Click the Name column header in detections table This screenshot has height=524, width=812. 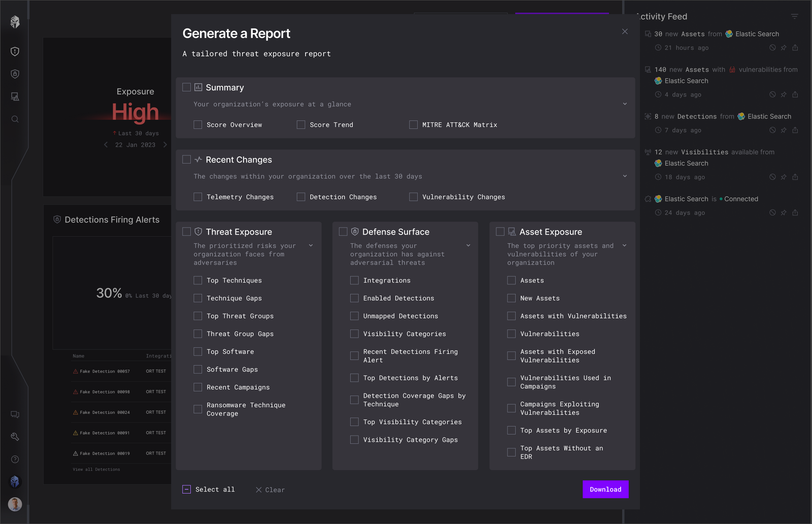[79, 356]
